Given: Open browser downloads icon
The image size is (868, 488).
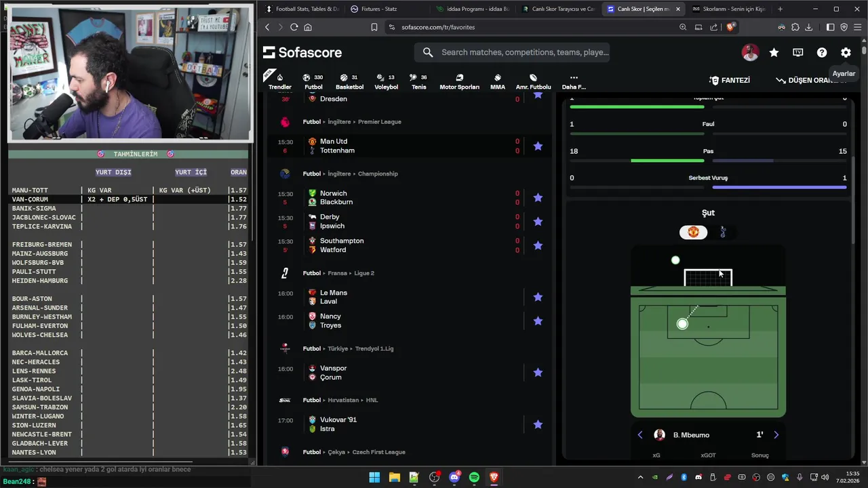Looking at the screenshot, I should pos(808,27).
